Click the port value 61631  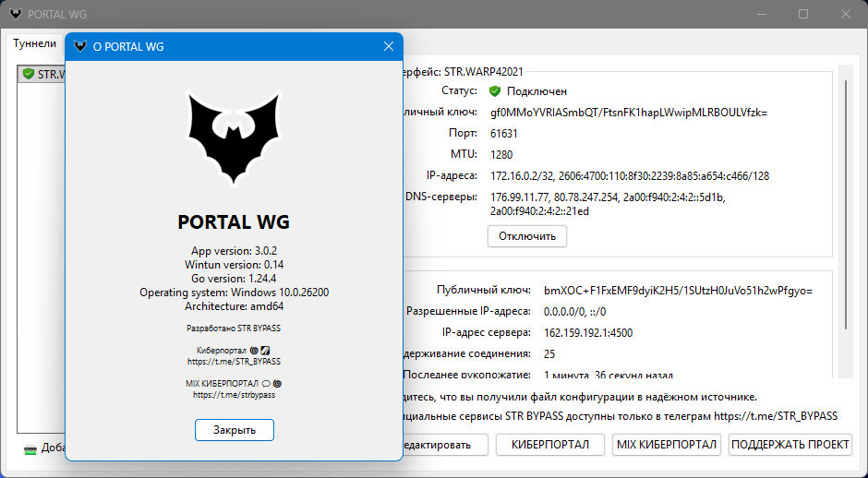pyautogui.click(x=504, y=133)
